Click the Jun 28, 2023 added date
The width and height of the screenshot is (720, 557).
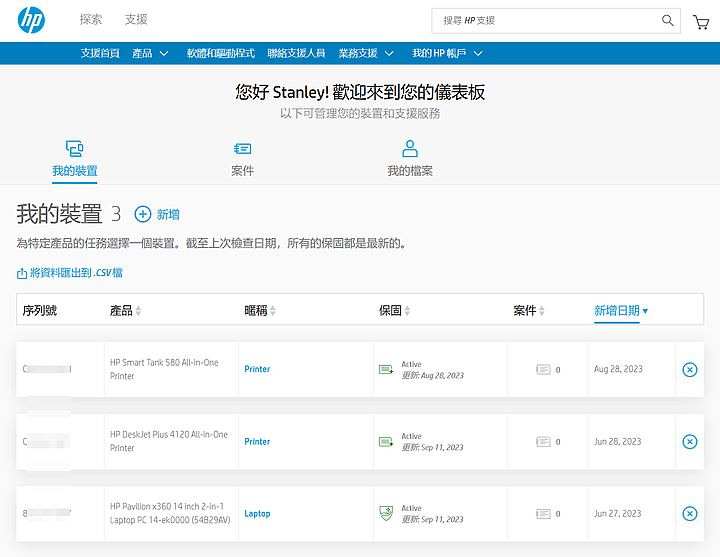pos(618,442)
